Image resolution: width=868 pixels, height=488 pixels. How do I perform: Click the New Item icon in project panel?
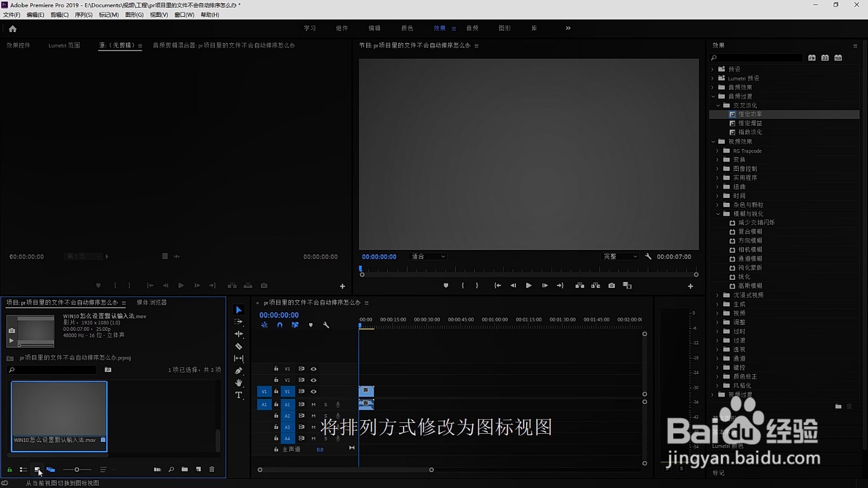coord(199,470)
